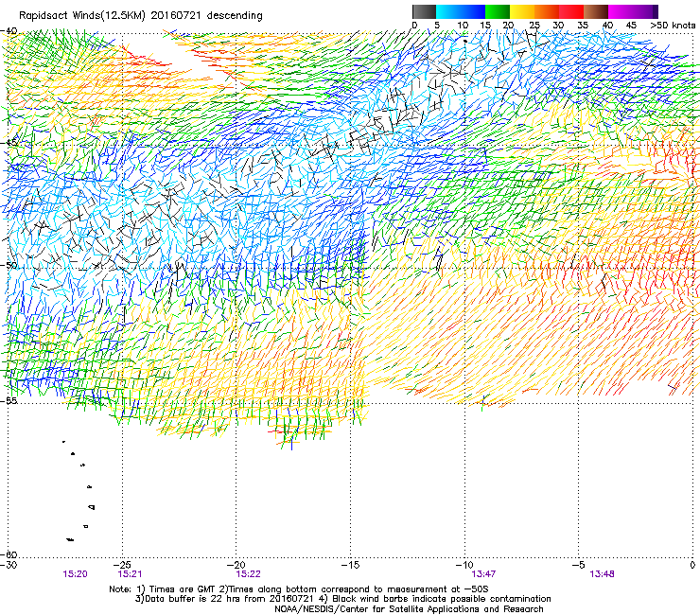
Task: Click the longitude label -30
Action: pyautogui.click(x=9, y=565)
